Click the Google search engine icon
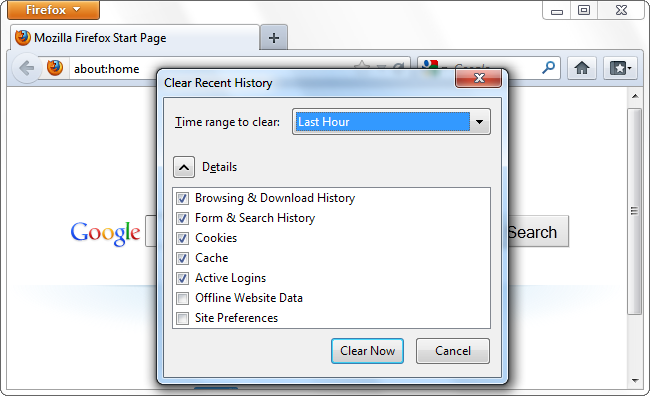Viewport: 650px width, 396px height. 429,64
